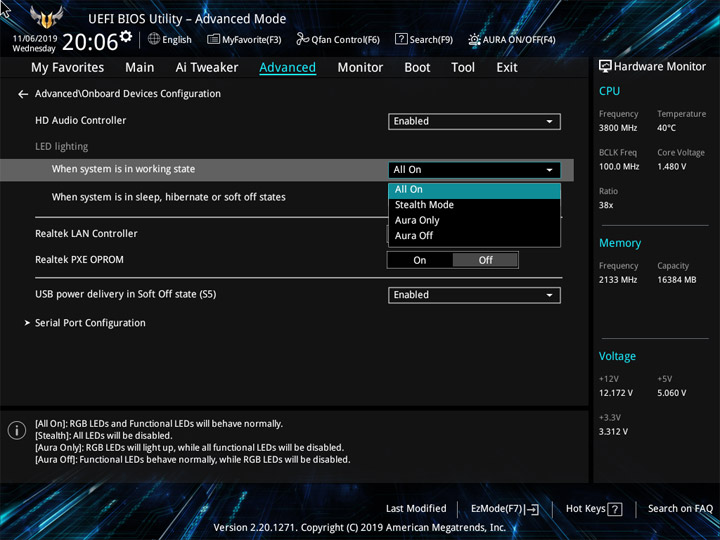
Task: Select sleep, hibernate or soft off states row
Action: 169,197
